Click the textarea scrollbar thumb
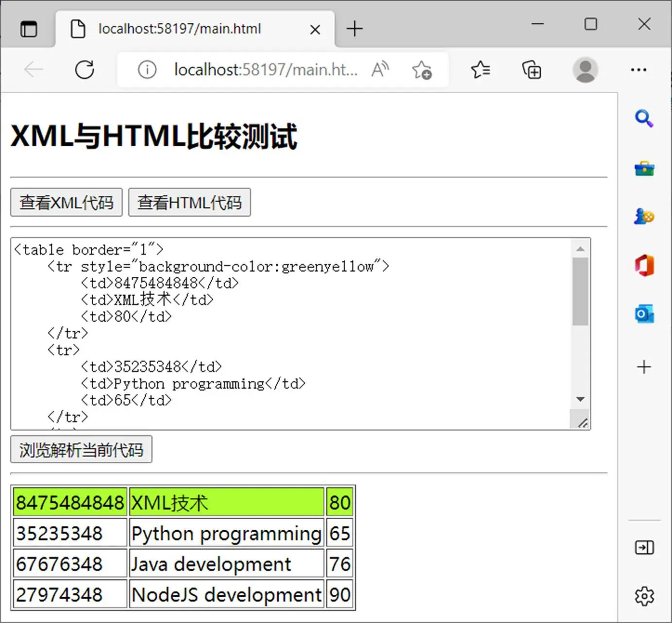Image resolution: width=672 pixels, height=623 pixels. [x=580, y=291]
